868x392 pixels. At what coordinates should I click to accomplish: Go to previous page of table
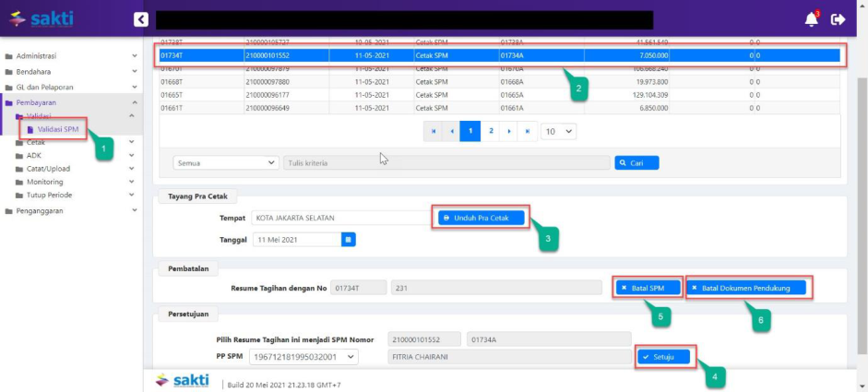(x=451, y=132)
